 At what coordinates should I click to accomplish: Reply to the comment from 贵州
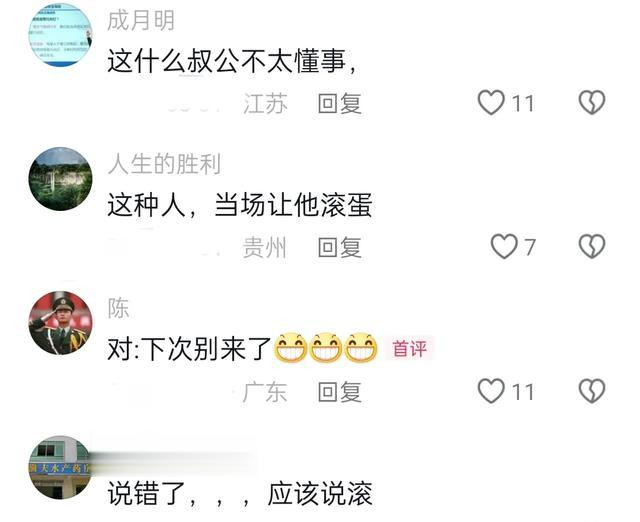click(340, 247)
